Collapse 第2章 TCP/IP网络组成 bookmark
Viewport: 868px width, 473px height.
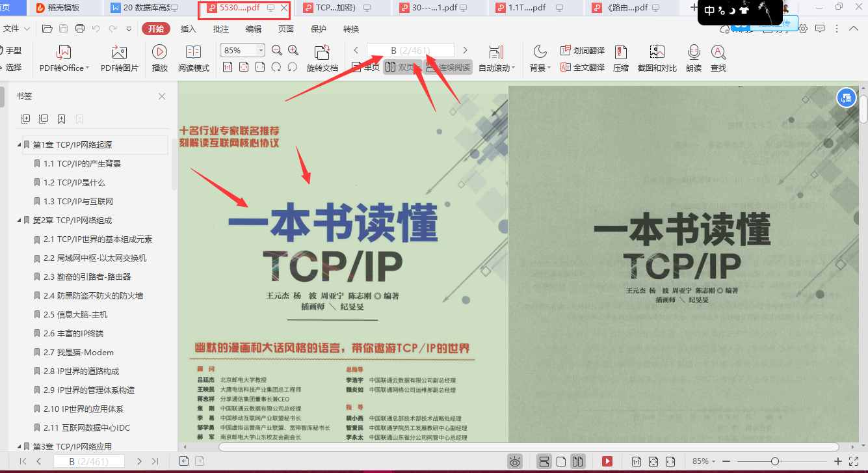20,220
